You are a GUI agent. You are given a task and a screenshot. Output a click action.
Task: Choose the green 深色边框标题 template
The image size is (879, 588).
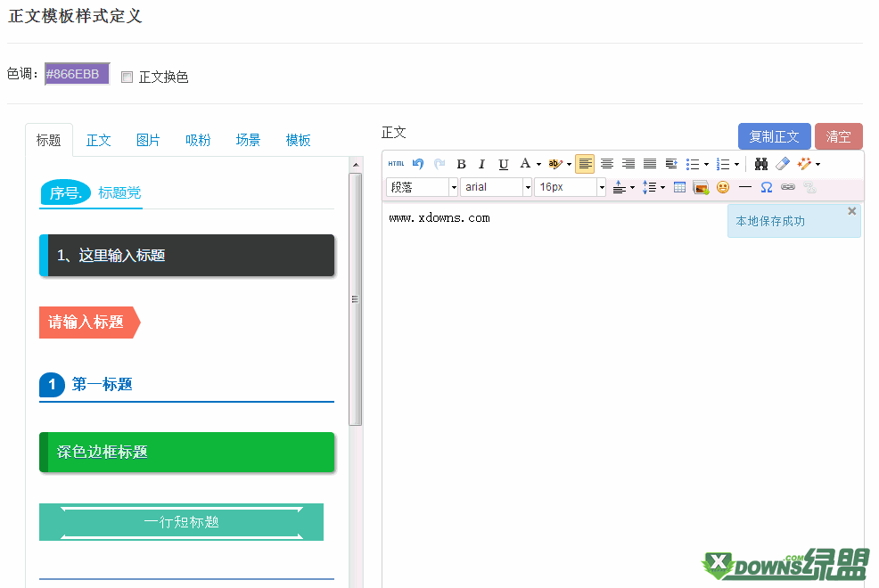pos(186,453)
